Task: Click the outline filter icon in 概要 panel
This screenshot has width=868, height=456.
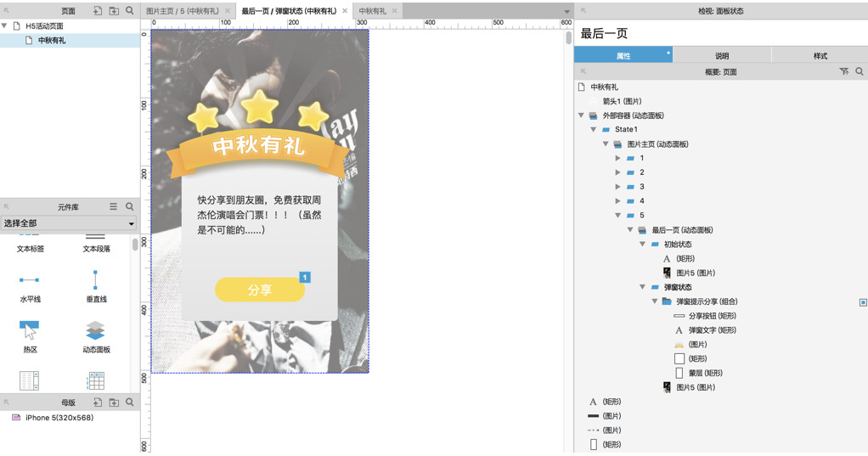Action: [x=843, y=72]
